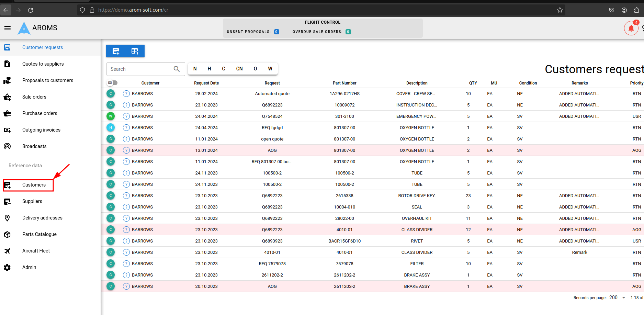Screen dimensions: 644x315
Task: Open the hamburger navigation menu
Action: click(7, 28)
